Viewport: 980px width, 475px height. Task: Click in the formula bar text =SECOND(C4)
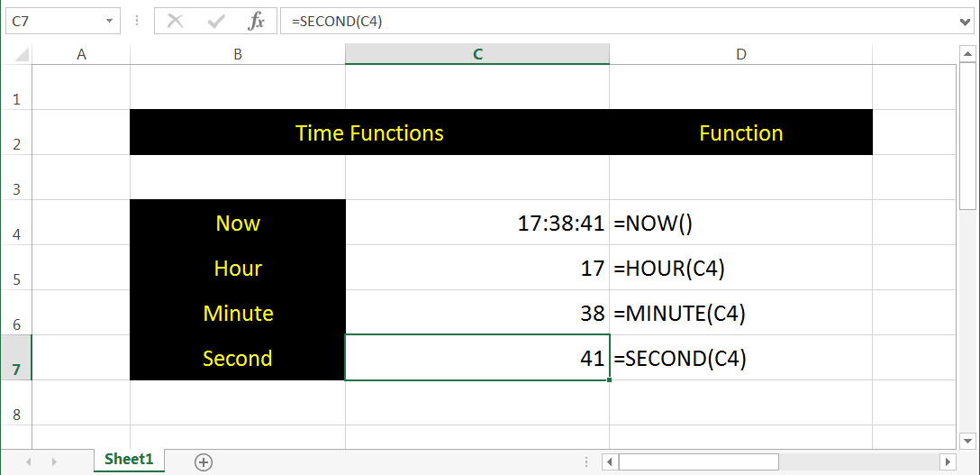click(x=338, y=22)
